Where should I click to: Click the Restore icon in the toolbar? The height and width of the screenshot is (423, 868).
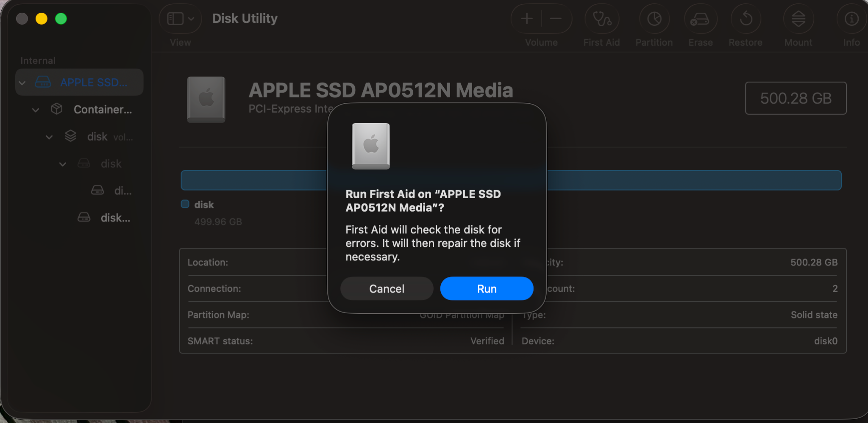click(x=746, y=19)
